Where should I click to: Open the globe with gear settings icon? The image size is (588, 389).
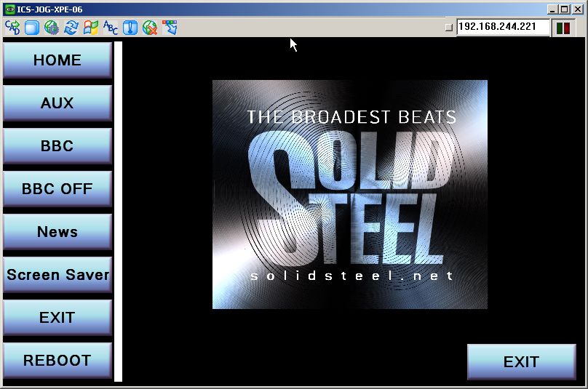pyautogui.click(x=52, y=28)
